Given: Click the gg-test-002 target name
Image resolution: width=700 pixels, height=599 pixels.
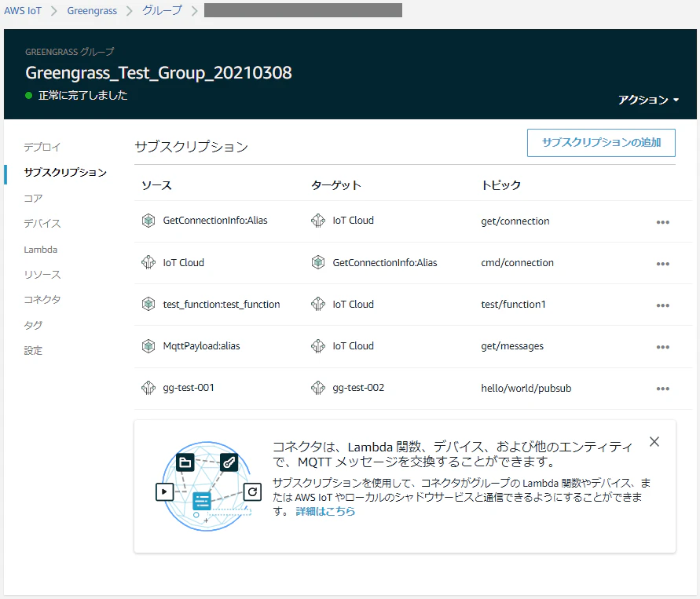Looking at the screenshot, I should (x=358, y=388).
